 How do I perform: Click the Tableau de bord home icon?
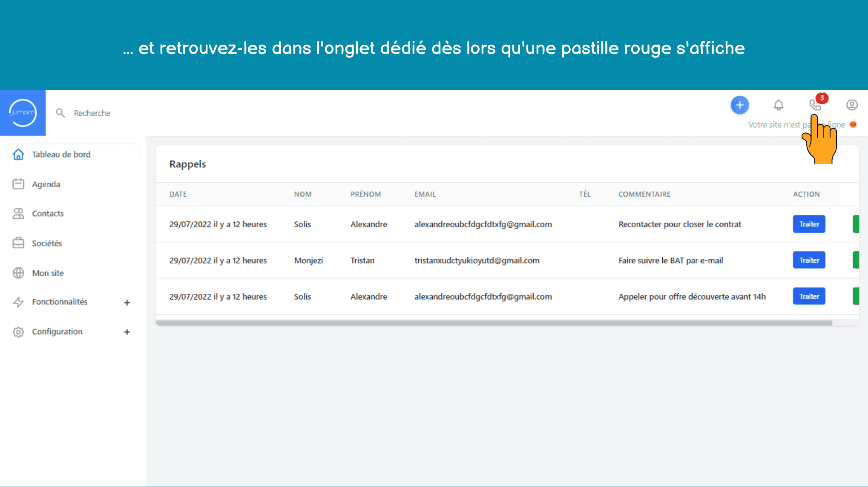[18, 154]
